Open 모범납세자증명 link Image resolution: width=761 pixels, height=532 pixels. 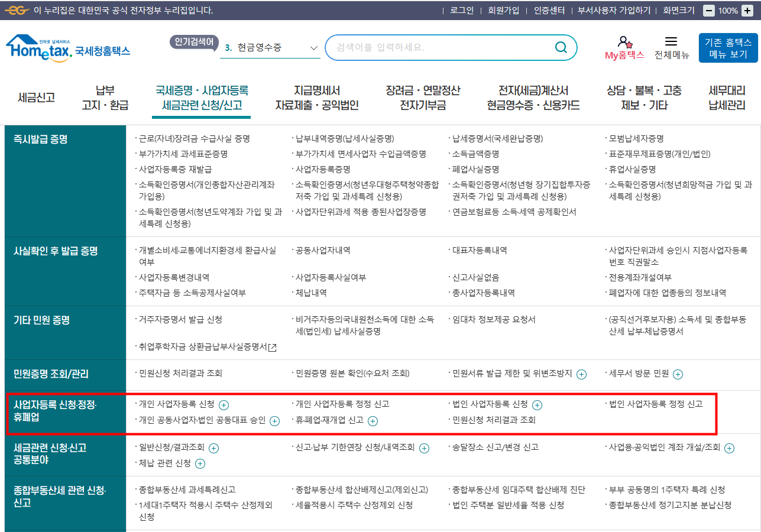tap(636, 139)
